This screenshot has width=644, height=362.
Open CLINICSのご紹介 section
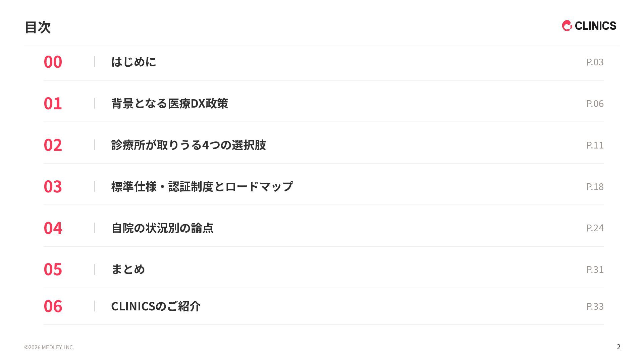pyautogui.click(x=156, y=306)
